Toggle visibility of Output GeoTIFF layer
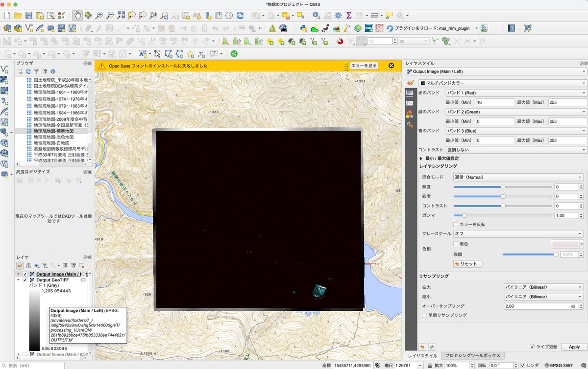Screen dimensions: 588x369 point(25,280)
